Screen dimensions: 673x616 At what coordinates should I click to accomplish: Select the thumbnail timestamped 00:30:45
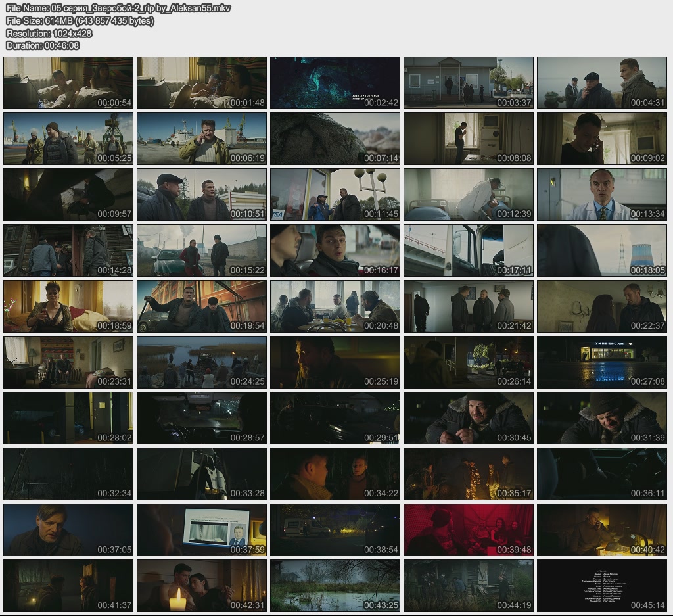tap(468, 418)
